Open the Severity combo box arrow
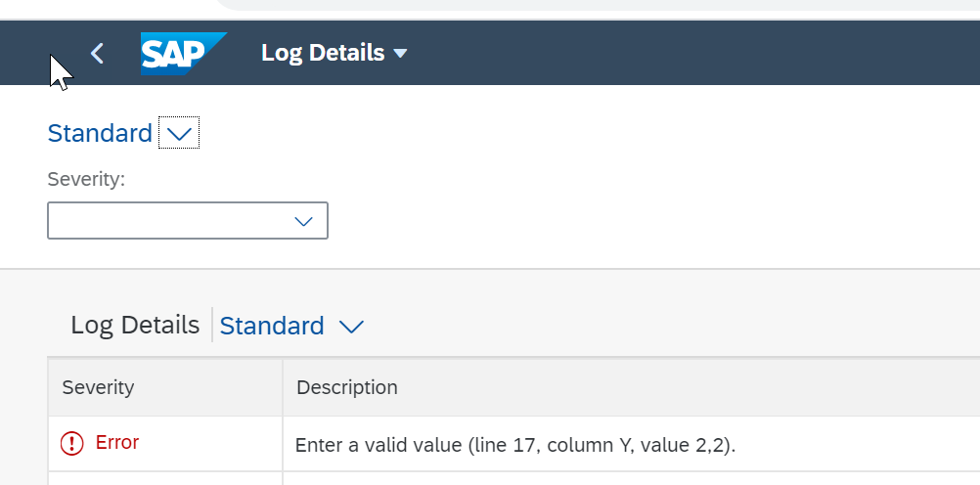The image size is (980, 485). [304, 221]
